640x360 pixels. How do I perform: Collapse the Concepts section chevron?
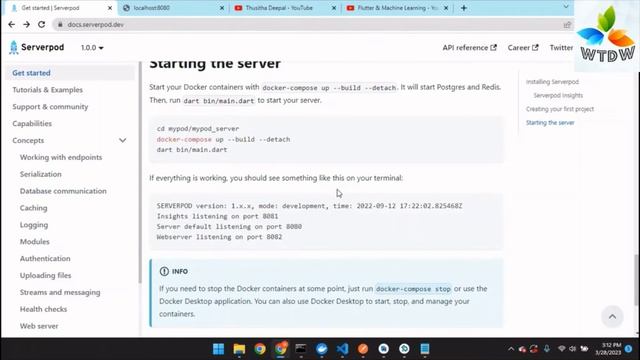(x=122, y=140)
